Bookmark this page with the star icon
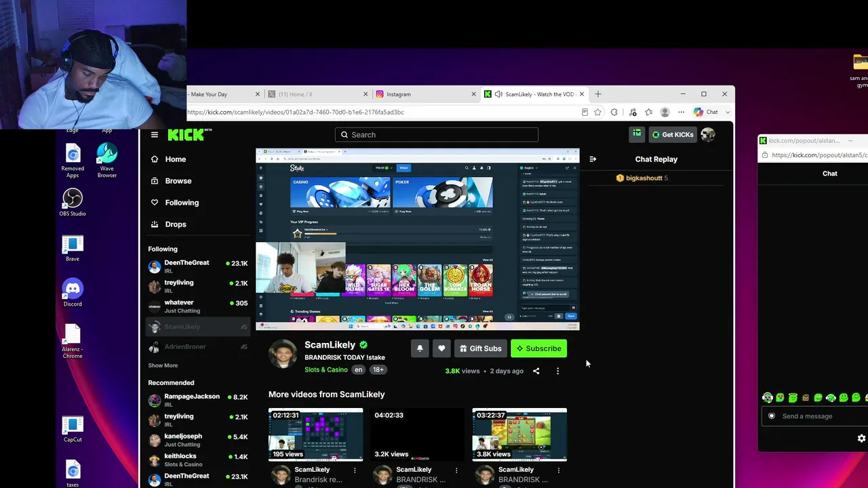 pos(597,112)
